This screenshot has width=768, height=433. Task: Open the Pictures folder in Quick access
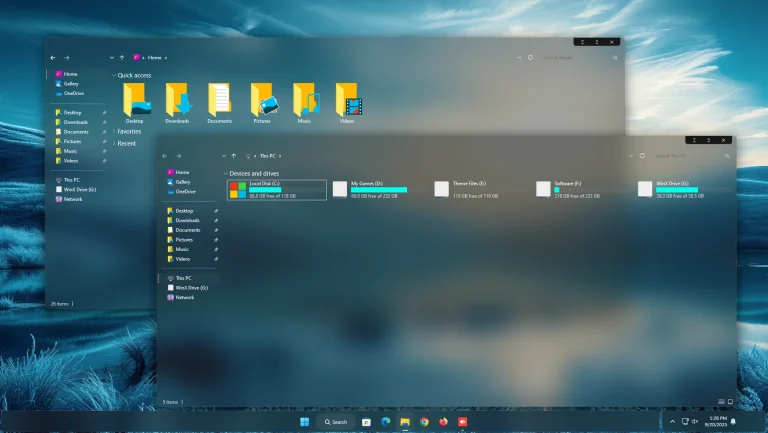pyautogui.click(x=262, y=103)
